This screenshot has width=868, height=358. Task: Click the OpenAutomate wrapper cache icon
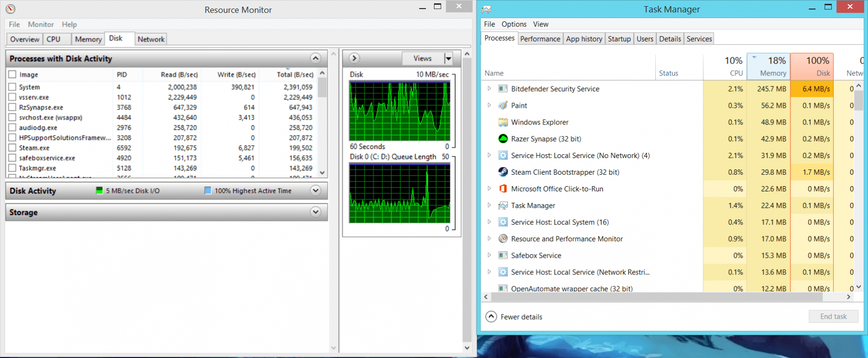pos(503,288)
